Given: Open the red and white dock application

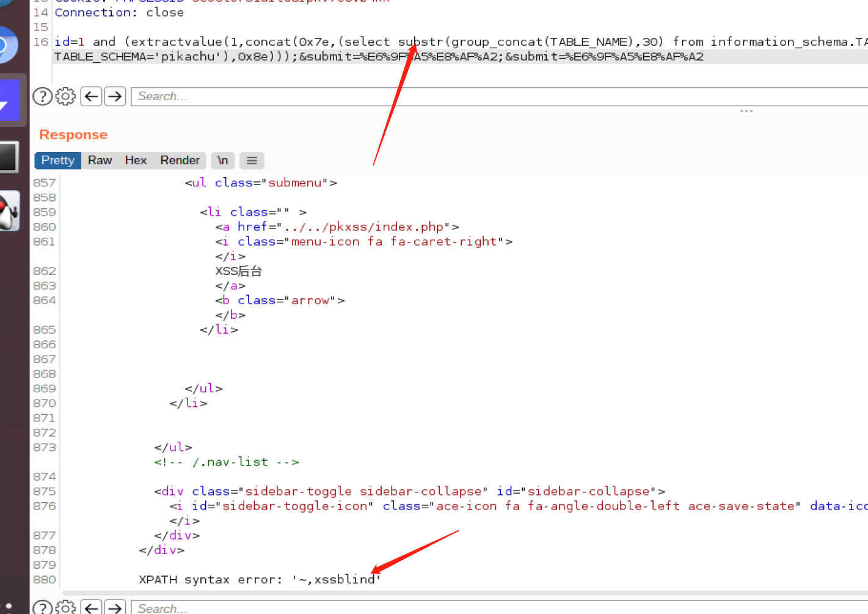Looking at the screenshot, I should tap(10, 211).
